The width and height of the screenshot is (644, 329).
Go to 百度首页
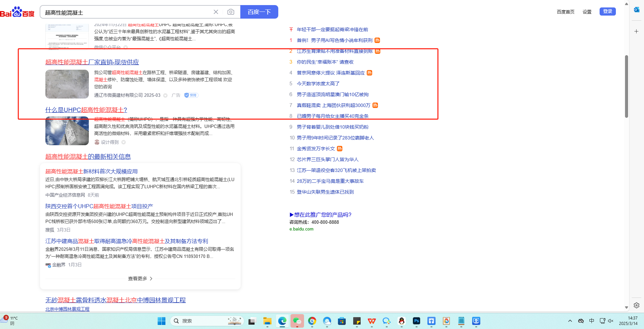565,12
